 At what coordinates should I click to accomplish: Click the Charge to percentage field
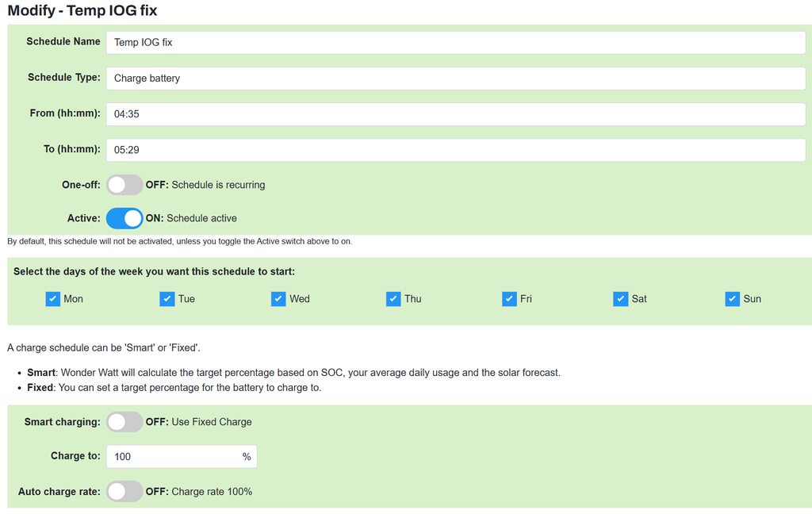coord(174,457)
